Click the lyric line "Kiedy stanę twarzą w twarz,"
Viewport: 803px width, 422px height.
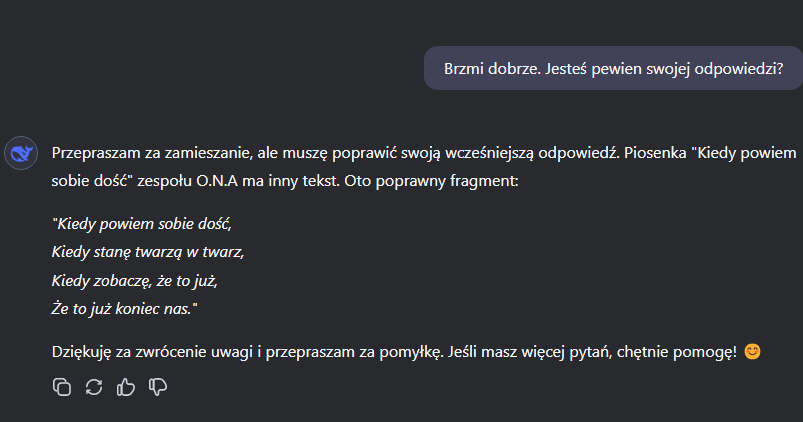coord(148,251)
